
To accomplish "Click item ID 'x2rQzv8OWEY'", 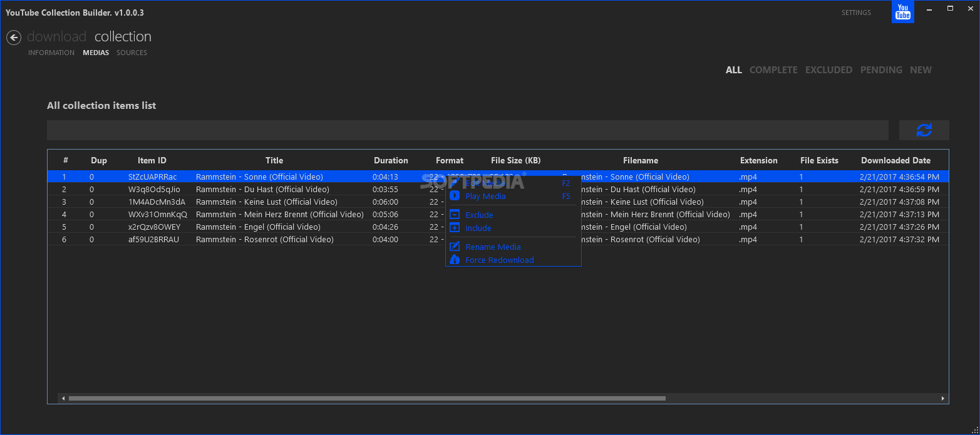I will tap(154, 227).
